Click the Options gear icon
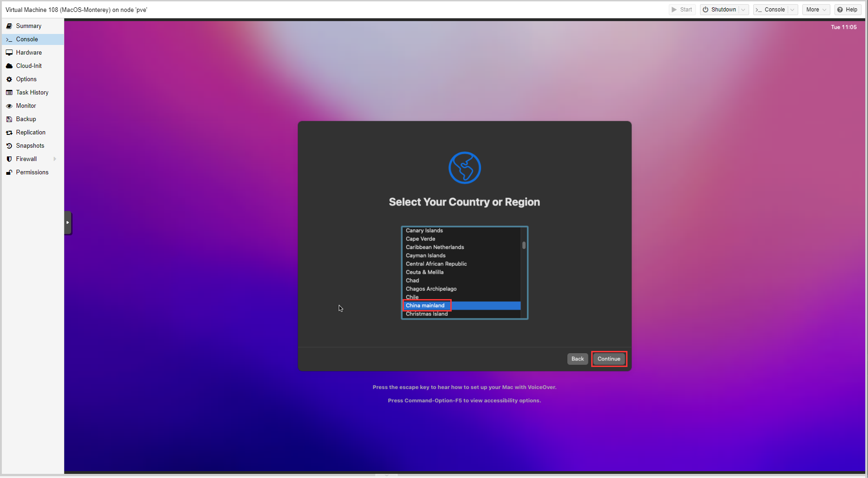 [9, 79]
